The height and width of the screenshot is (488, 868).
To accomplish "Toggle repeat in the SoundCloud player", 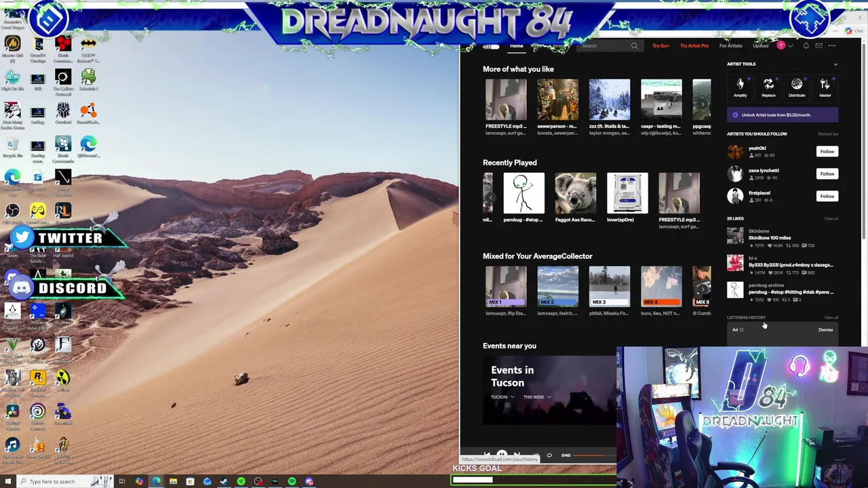I will (x=549, y=455).
